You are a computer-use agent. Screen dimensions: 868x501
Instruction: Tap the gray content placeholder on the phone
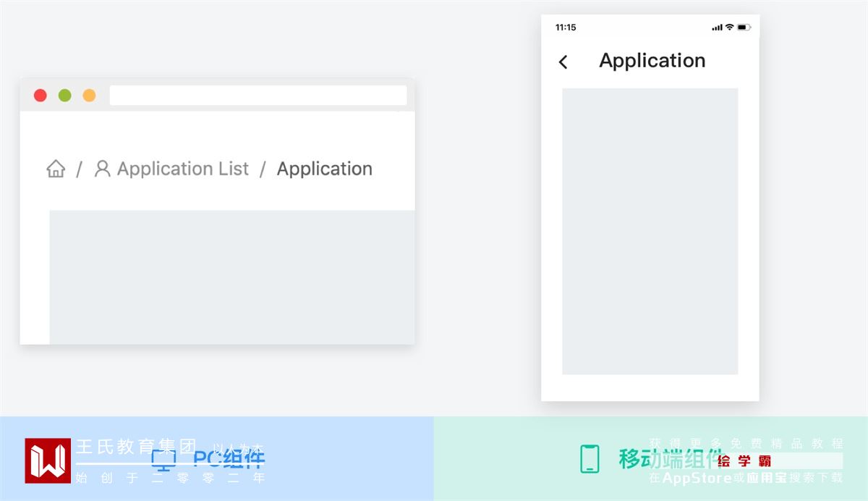[650, 232]
